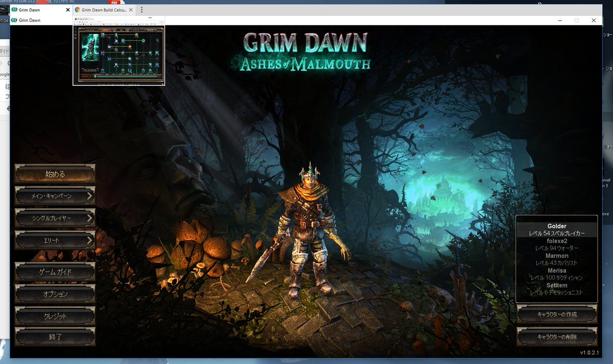The height and width of the screenshot is (364, 613).
Task: Open the three-dot tab options menu
Action: pyautogui.click(x=142, y=10)
